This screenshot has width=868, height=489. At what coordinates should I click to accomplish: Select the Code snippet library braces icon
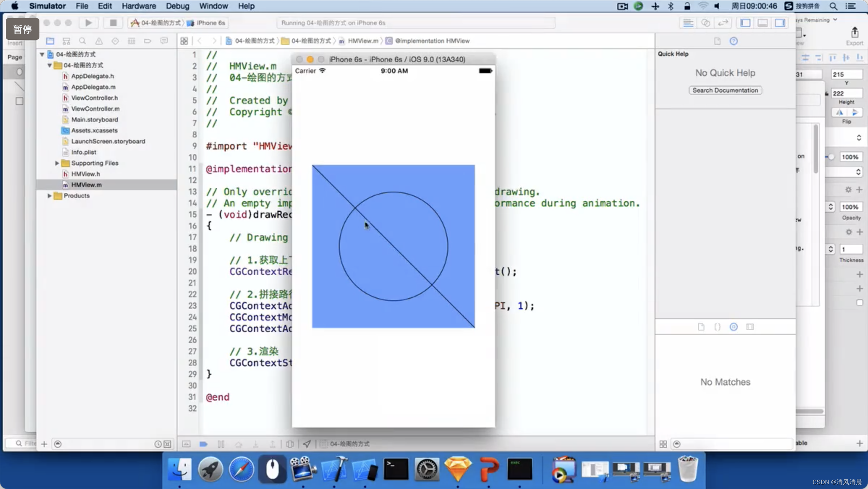pyautogui.click(x=717, y=327)
